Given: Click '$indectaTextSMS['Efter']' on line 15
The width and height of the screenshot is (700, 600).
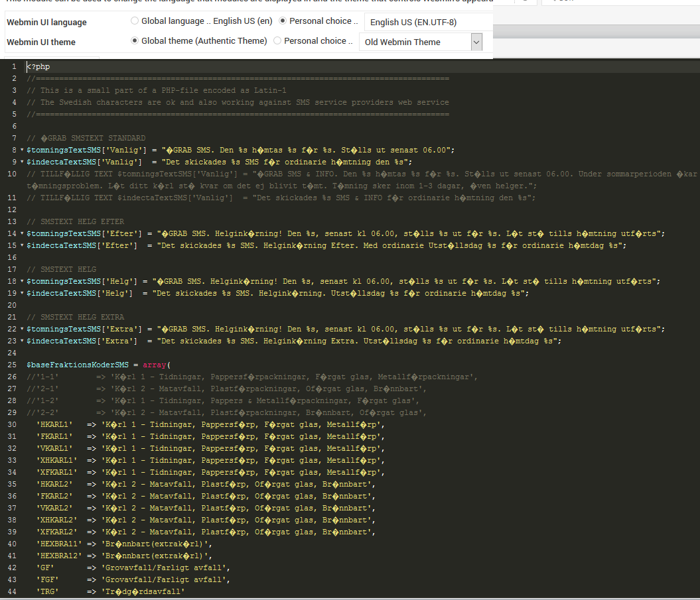Looking at the screenshot, I should tap(82, 245).
